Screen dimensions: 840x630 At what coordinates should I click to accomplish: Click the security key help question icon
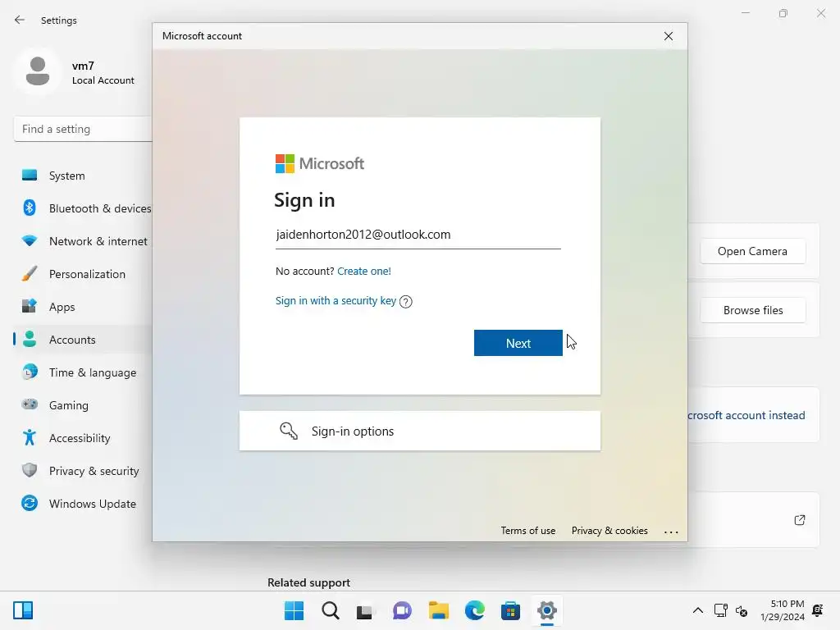(406, 302)
